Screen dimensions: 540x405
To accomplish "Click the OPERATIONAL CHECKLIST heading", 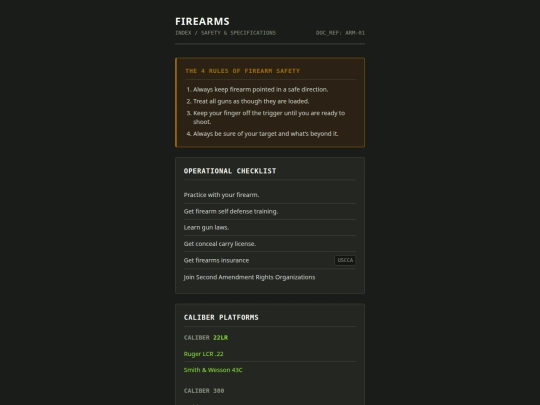I will point(230,171).
